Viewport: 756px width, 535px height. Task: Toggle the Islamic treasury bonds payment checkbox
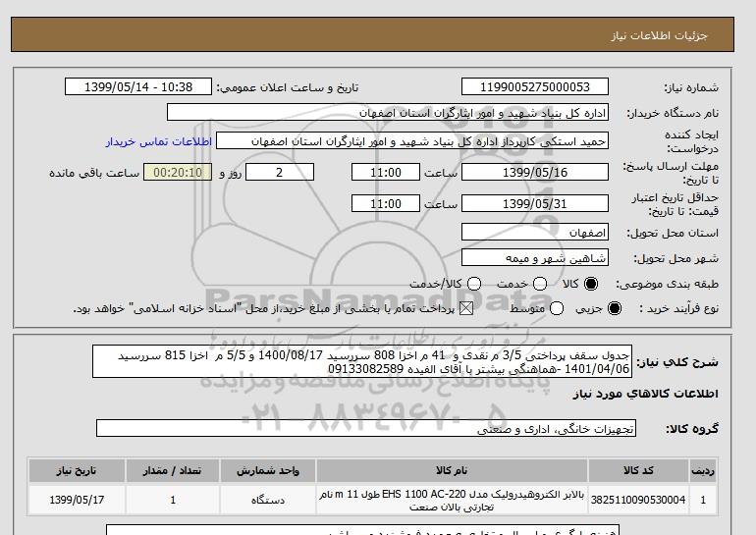(466, 308)
